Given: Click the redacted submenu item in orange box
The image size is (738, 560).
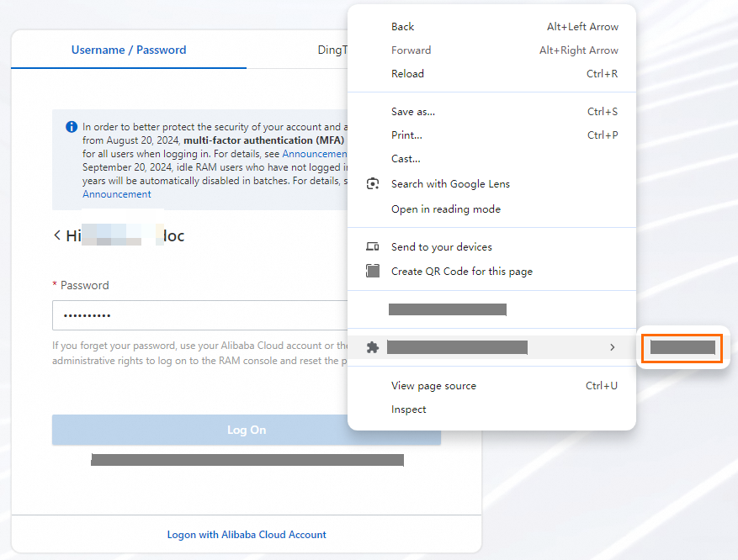Looking at the screenshot, I should click(x=682, y=348).
